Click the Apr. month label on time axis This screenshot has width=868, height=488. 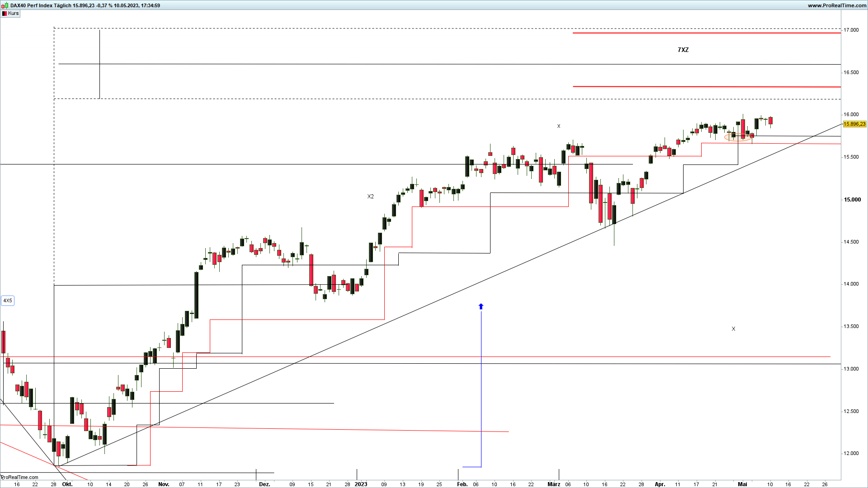click(x=660, y=484)
